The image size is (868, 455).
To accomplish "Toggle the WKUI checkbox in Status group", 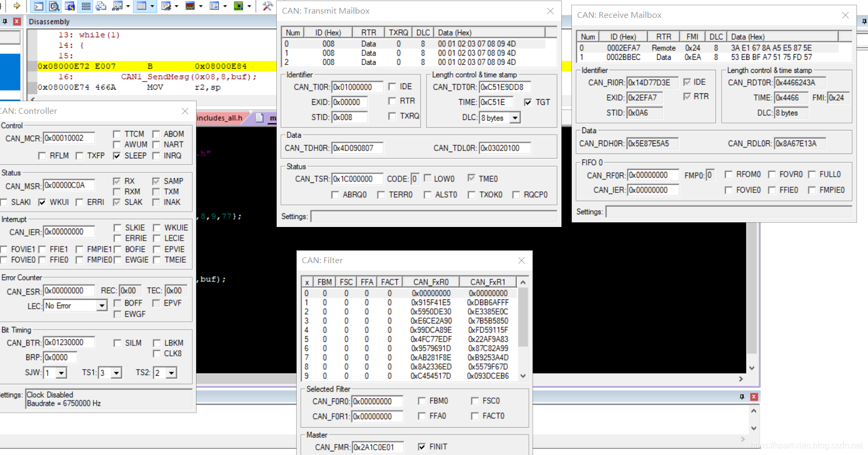I will (42, 202).
